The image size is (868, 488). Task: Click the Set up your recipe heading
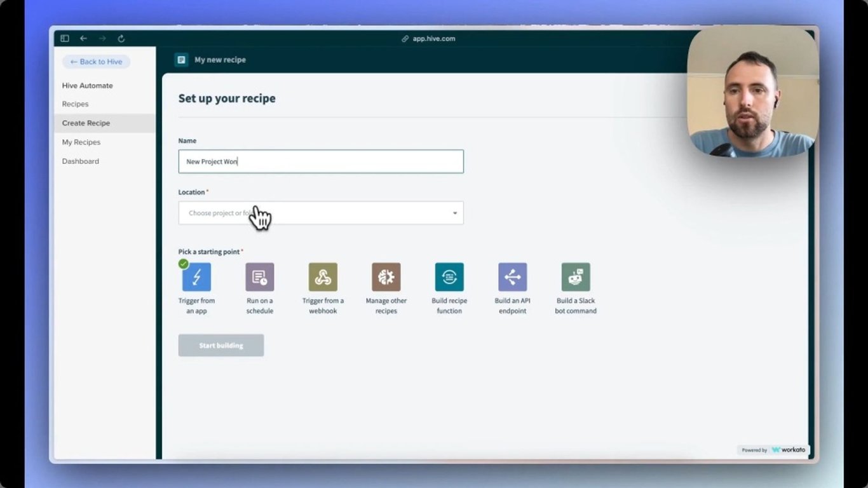coord(227,98)
